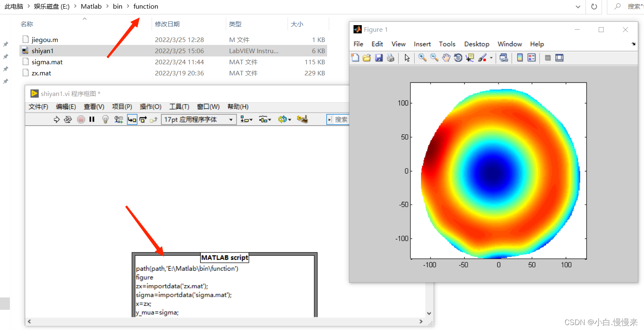Choose the Data Cursor tool
This screenshot has width=644, height=330.
click(x=470, y=58)
